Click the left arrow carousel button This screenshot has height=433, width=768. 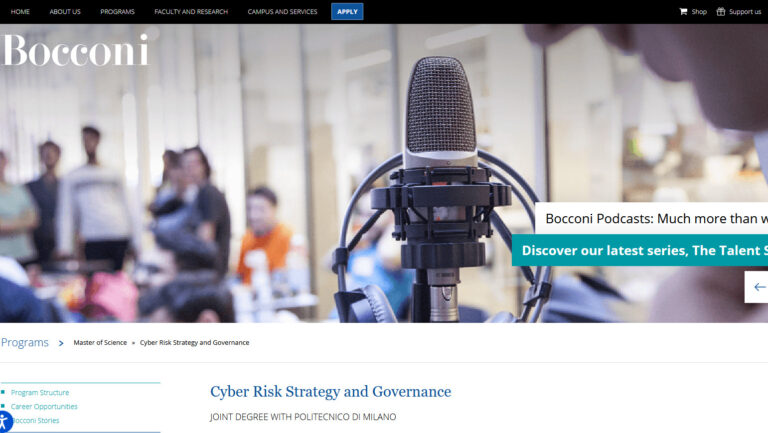(757, 287)
